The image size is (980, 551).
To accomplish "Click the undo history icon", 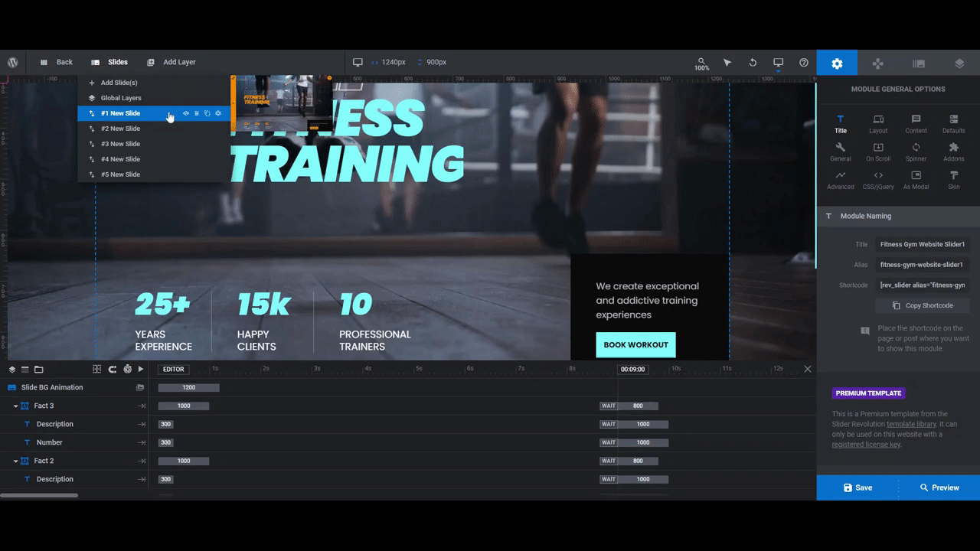I will [753, 63].
